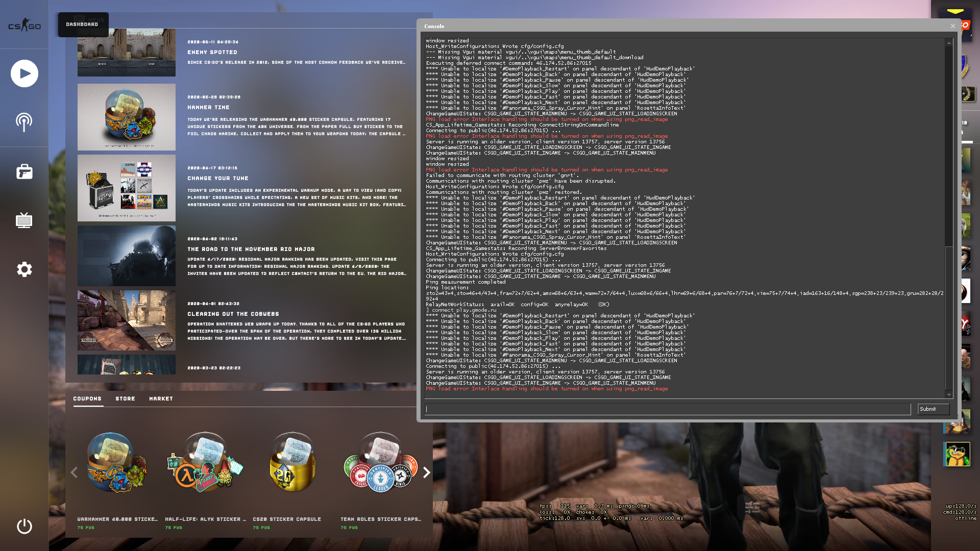The height and width of the screenshot is (551, 980).
Task: Click the 2020-04-01 02:43:32 news date
Action: (x=213, y=303)
